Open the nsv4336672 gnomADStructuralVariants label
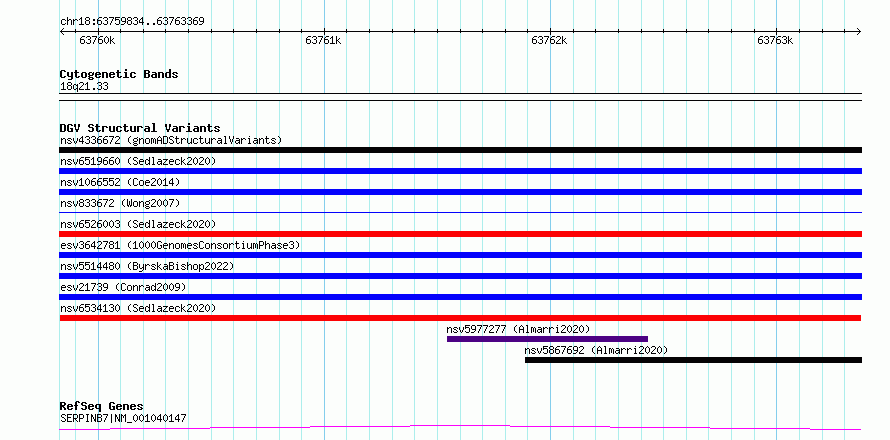The width and height of the screenshot is (890, 440). pyautogui.click(x=171, y=140)
